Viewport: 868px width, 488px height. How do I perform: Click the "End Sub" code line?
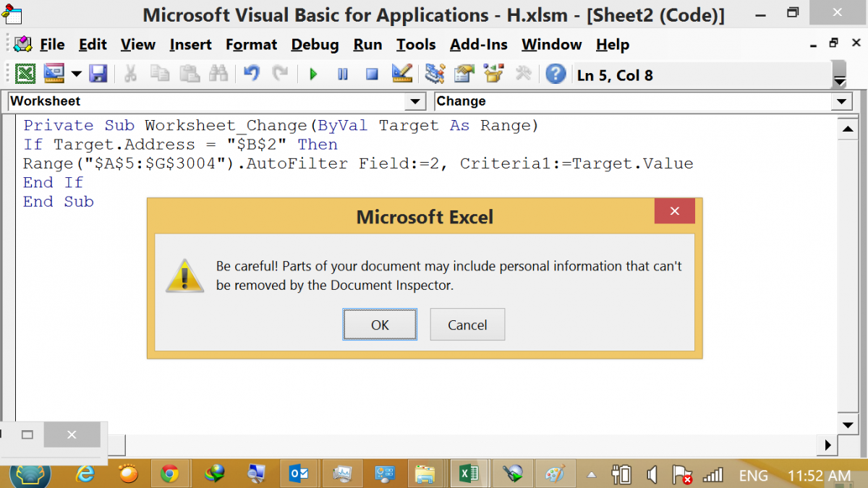(x=59, y=202)
